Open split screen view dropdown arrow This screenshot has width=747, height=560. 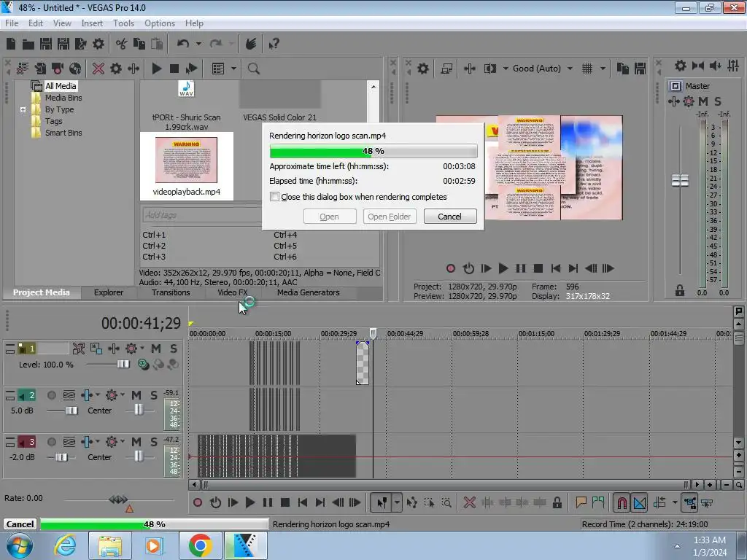(505, 69)
